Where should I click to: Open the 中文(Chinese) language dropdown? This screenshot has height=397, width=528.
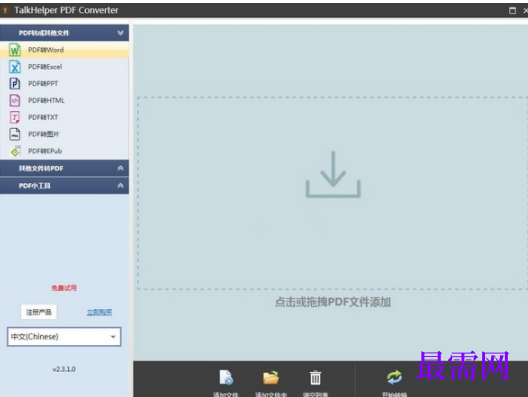click(x=64, y=336)
